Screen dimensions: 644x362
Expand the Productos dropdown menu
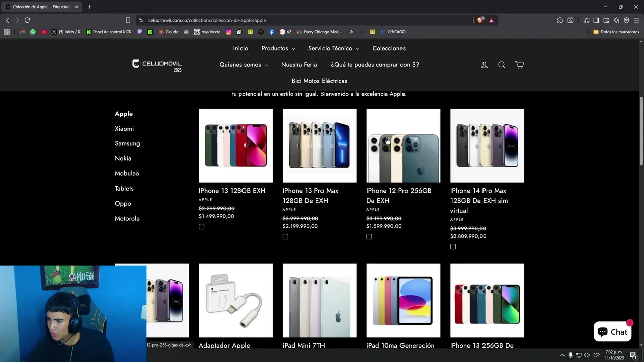click(x=278, y=48)
